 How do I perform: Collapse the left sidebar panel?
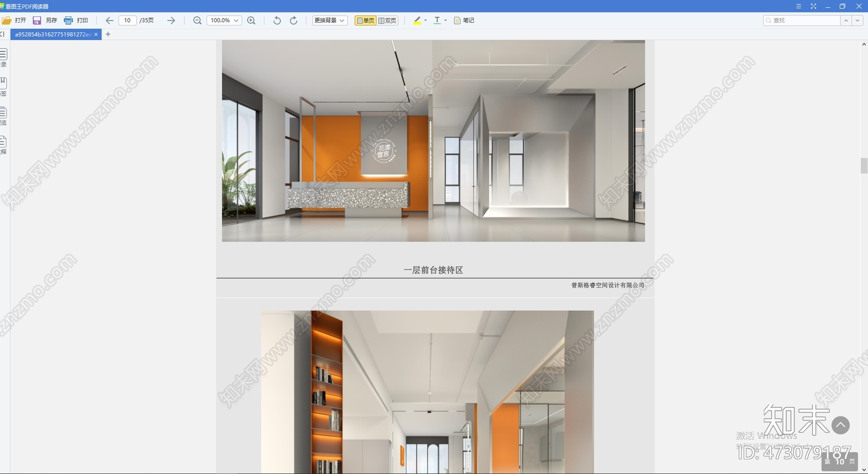coord(3,34)
